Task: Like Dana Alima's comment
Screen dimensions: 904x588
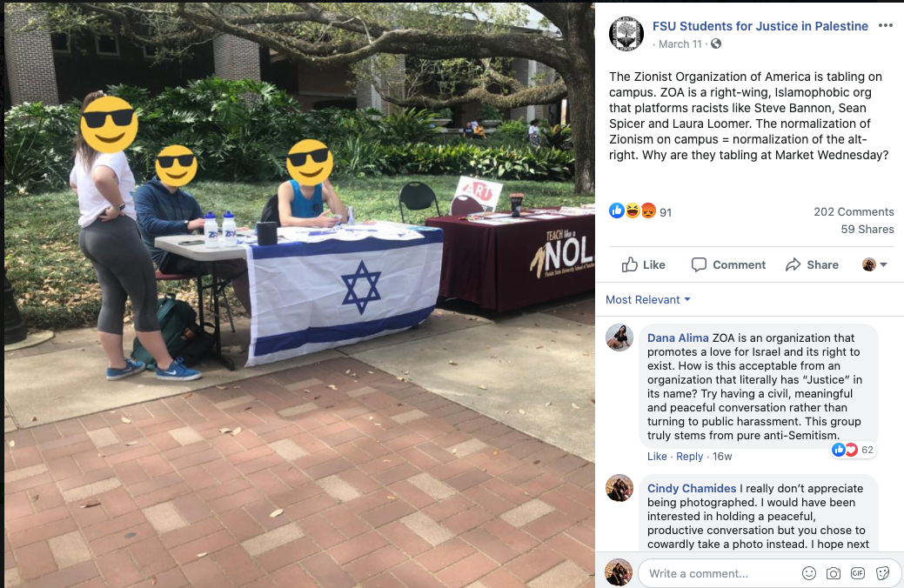Action: 657,456
